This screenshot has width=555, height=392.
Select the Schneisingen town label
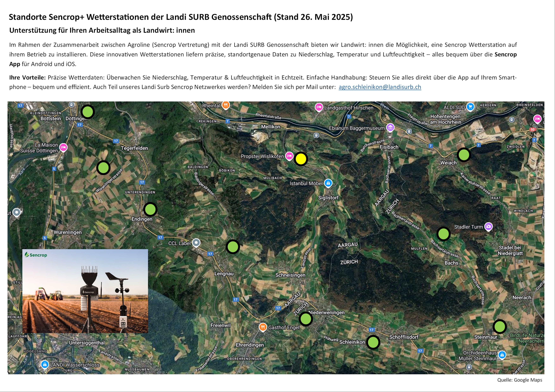290,275
